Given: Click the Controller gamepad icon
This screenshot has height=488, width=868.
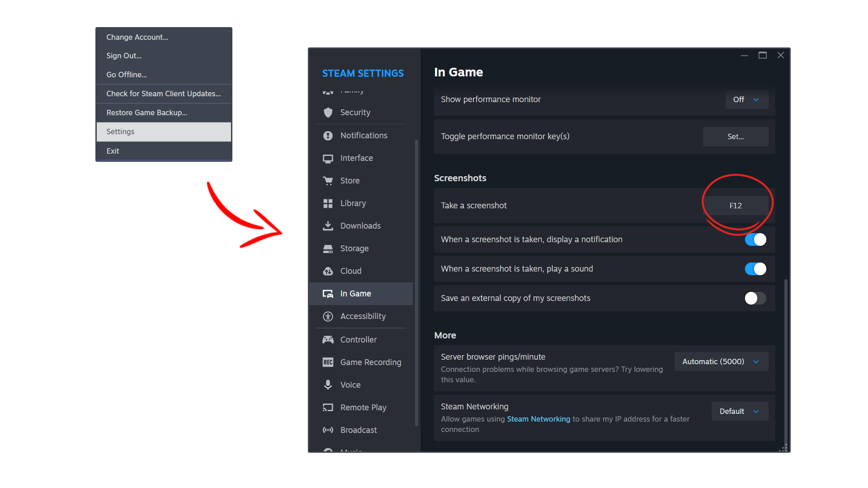Looking at the screenshot, I should click(x=328, y=339).
